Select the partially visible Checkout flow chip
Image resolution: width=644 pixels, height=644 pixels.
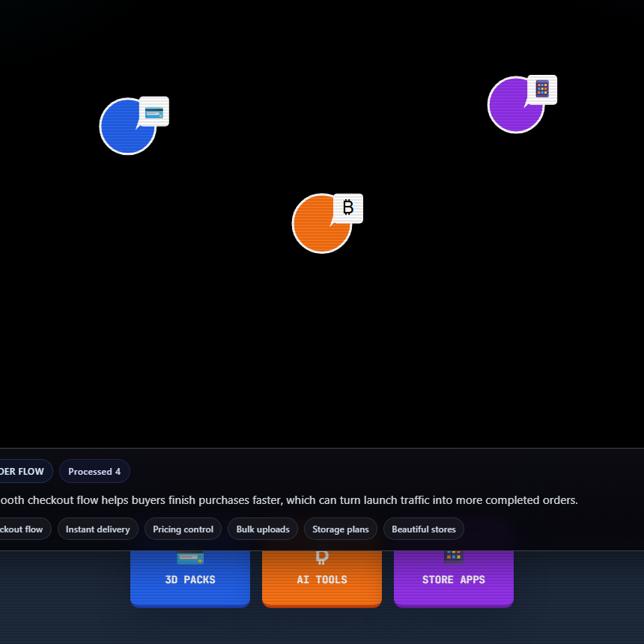pos(24,529)
